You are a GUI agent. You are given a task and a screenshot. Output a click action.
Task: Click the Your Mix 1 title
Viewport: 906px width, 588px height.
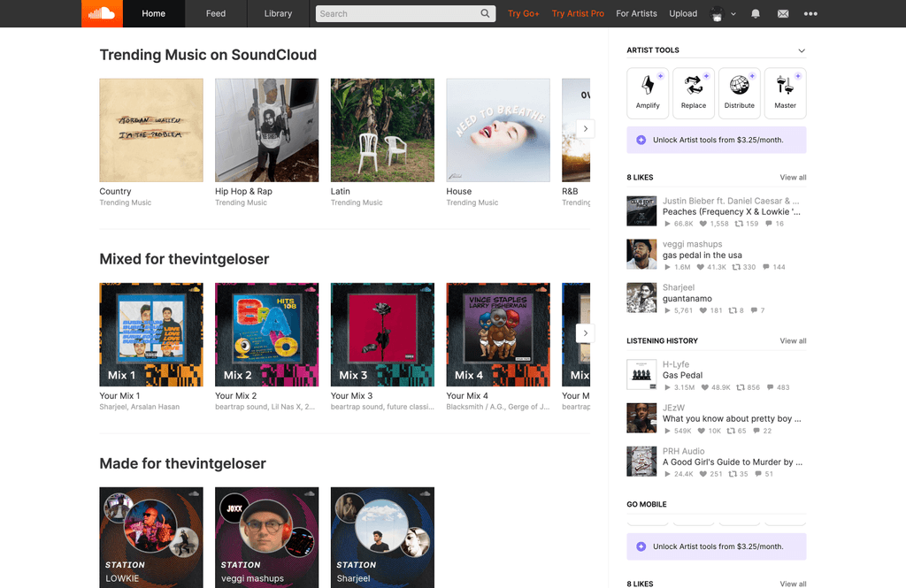[119, 395]
